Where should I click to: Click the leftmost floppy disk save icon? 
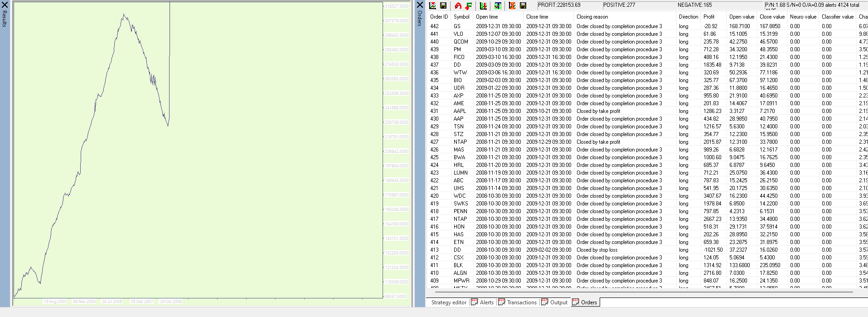coord(443,5)
